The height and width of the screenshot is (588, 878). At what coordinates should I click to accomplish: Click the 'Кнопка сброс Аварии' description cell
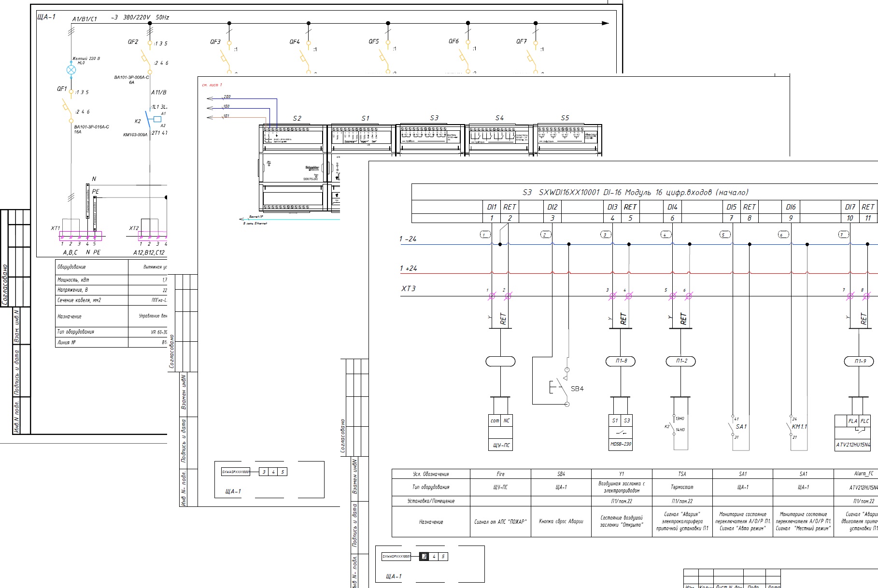point(561,521)
